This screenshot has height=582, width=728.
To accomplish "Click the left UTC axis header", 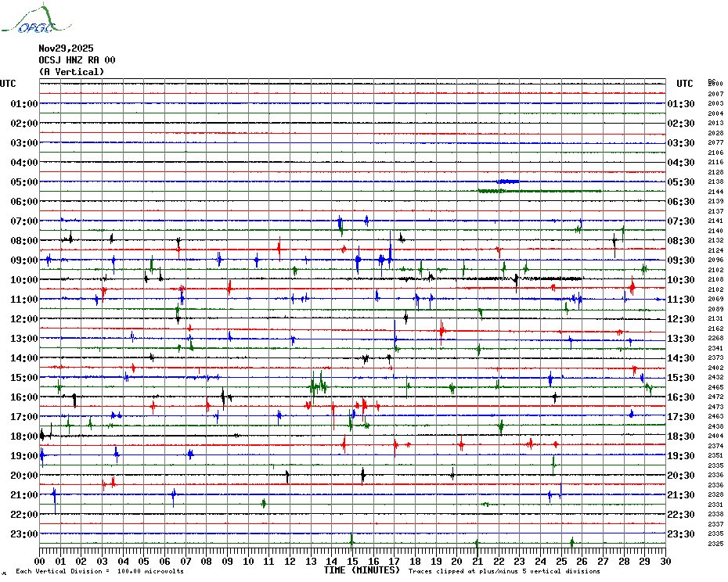I will coord(8,84).
